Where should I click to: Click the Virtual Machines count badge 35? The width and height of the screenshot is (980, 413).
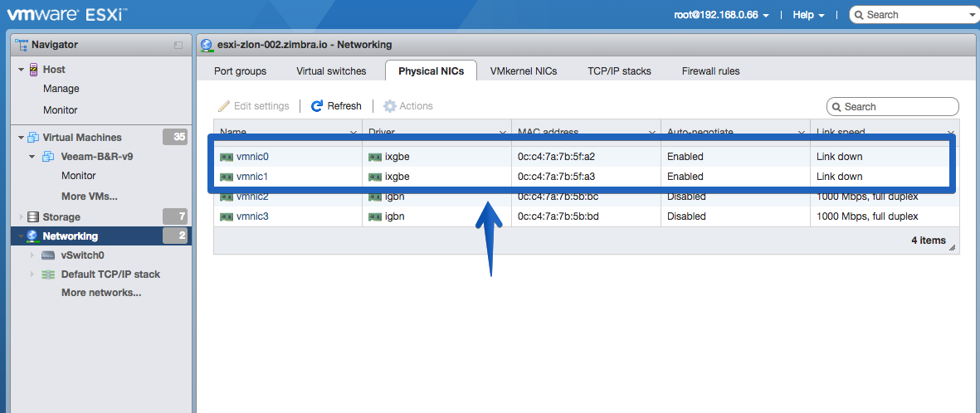pyautogui.click(x=175, y=138)
